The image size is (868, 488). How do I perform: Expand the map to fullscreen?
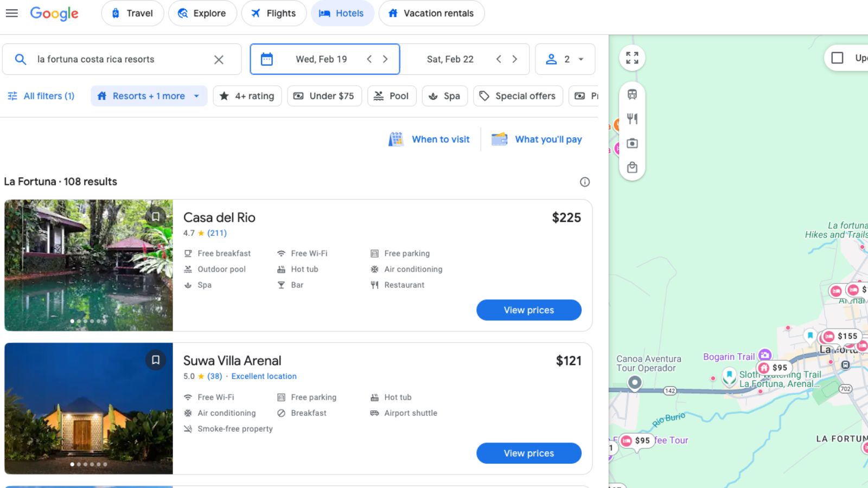tap(631, 57)
